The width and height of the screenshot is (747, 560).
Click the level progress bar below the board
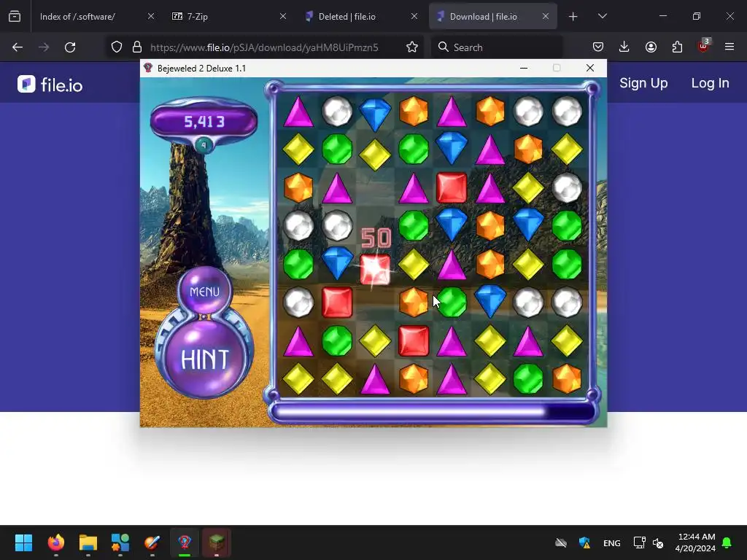(x=433, y=412)
